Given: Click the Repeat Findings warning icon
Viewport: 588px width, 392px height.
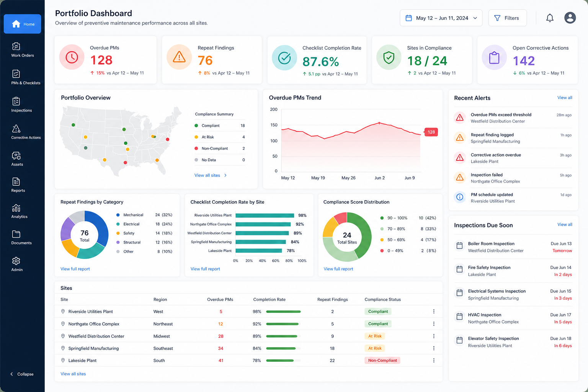Looking at the screenshot, I should (x=179, y=57).
